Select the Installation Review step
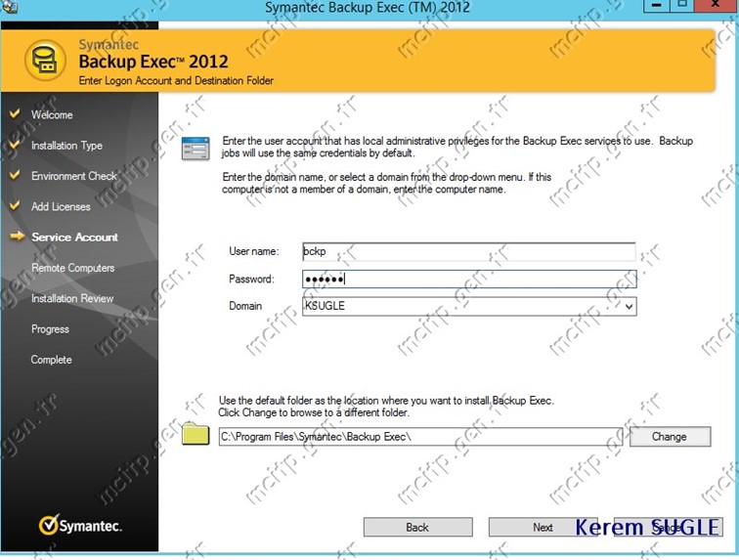The image size is (739, 560). 72,298
